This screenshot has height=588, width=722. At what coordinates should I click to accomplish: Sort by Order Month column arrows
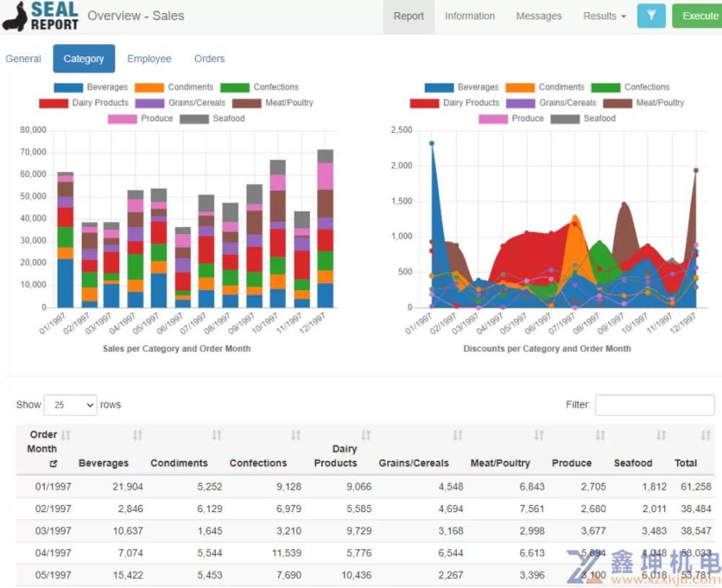[66, 435]
